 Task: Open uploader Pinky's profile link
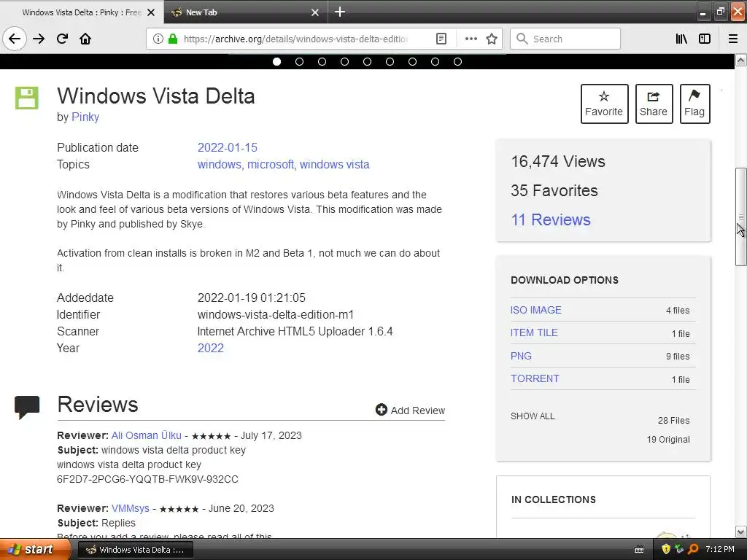tap(85, 117)
